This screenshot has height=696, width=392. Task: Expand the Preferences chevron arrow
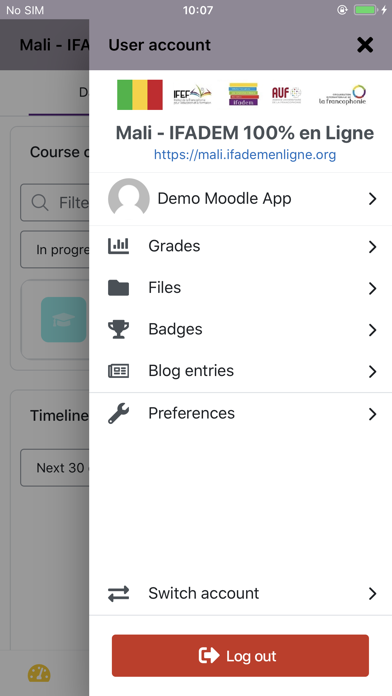coord(372,414)
